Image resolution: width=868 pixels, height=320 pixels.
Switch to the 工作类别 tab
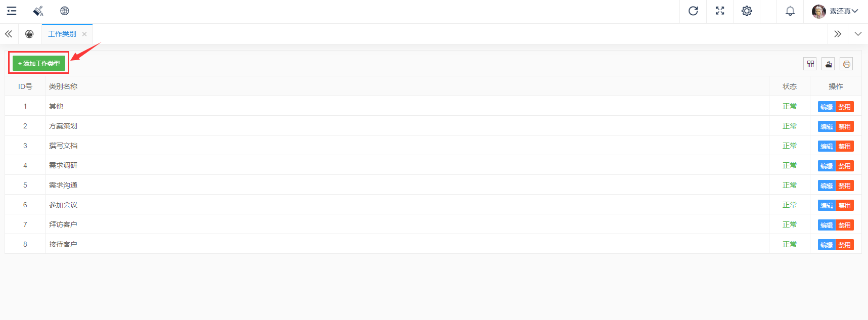point(62,34)
